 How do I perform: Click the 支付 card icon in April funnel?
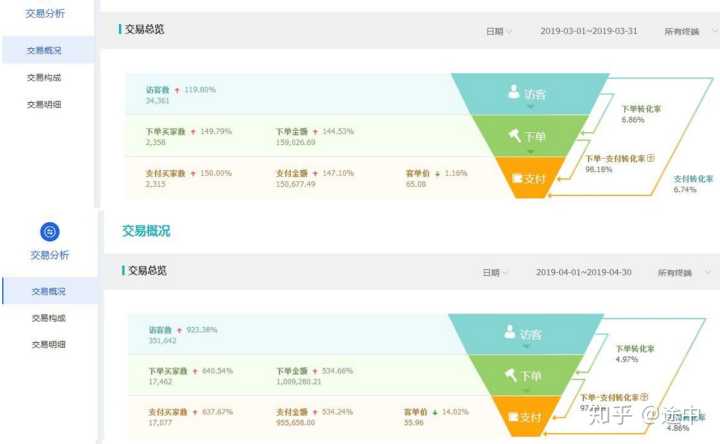[513, 417]
